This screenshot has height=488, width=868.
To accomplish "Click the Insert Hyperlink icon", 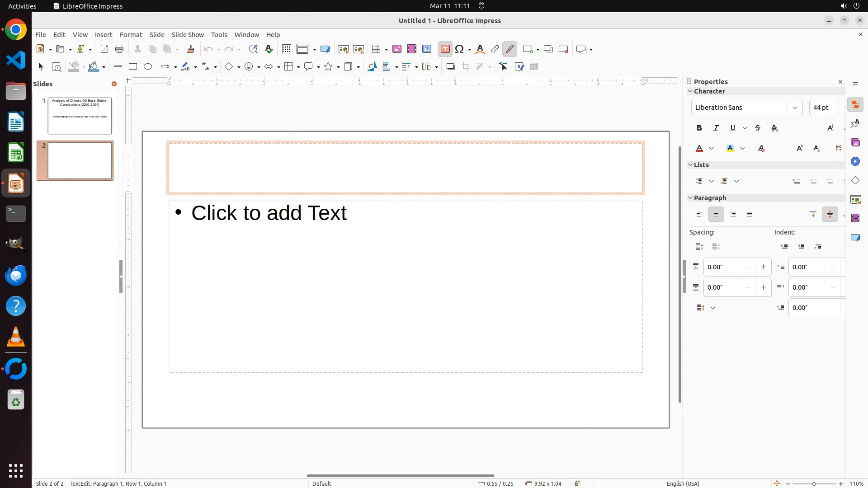I will point(495,49).
